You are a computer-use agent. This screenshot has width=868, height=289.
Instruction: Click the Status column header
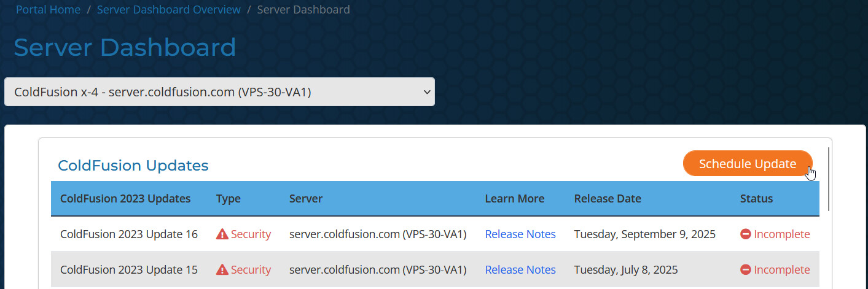click(x=756, y=199)
